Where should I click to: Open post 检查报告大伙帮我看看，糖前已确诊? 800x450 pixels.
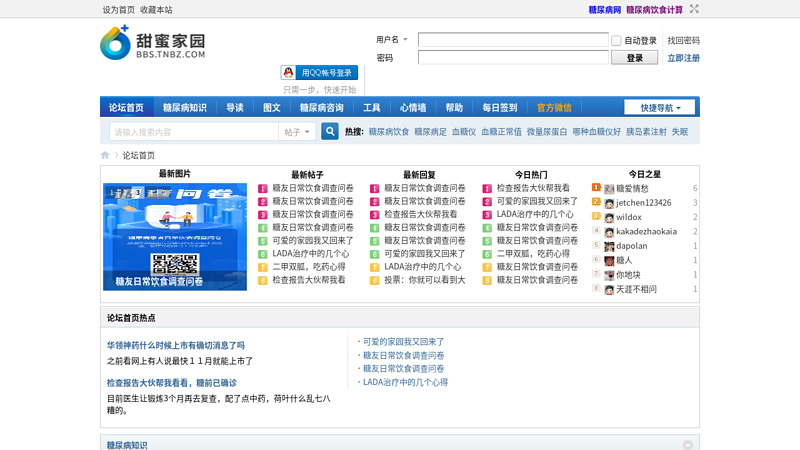tap(171, 383)
